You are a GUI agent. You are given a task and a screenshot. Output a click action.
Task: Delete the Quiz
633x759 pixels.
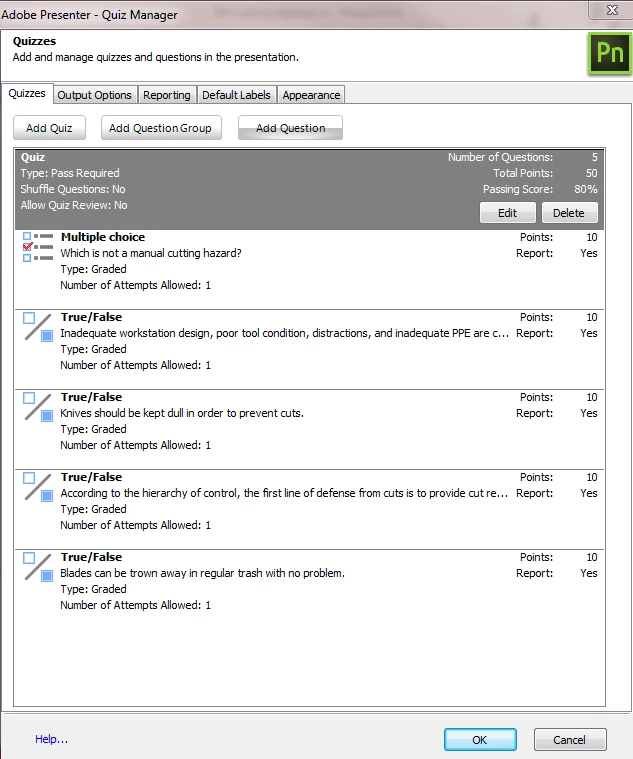pyautogui.click(x=569, y=213)
